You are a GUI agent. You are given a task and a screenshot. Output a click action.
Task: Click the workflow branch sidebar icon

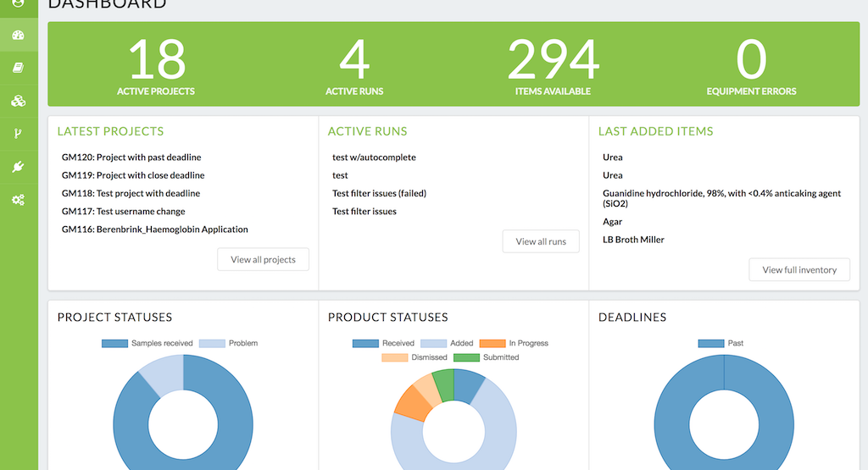click(18, 134)
